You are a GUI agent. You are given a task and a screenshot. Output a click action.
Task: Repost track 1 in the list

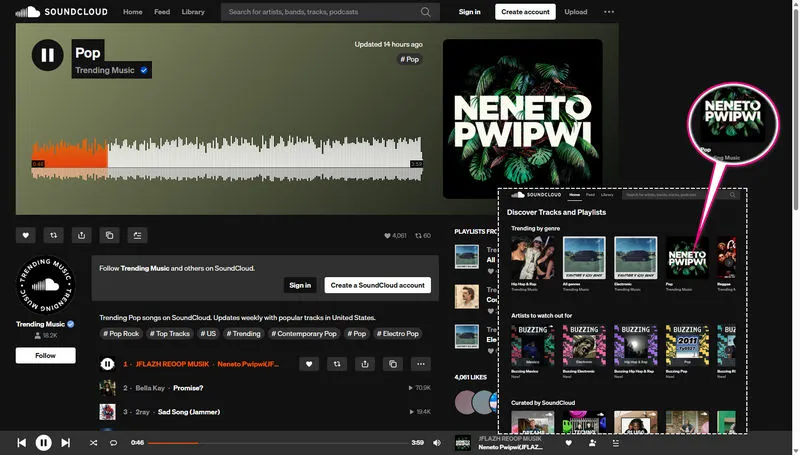(337, 364)
